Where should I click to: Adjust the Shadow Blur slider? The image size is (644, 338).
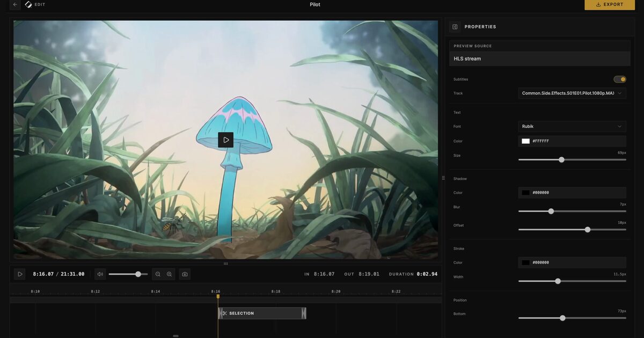pos(572,211)
